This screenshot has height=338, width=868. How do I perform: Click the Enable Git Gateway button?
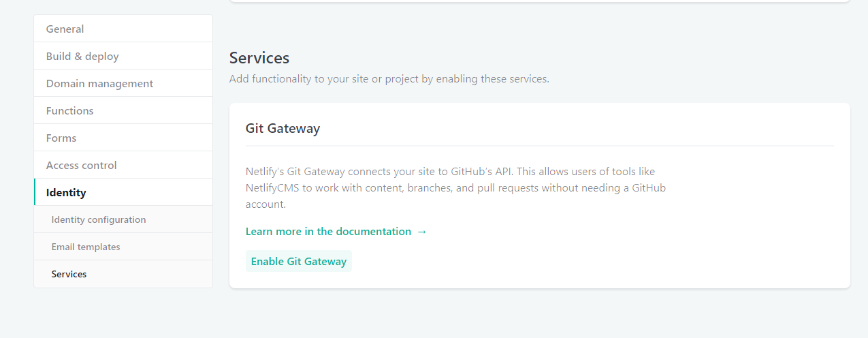[x=298, y=262]
